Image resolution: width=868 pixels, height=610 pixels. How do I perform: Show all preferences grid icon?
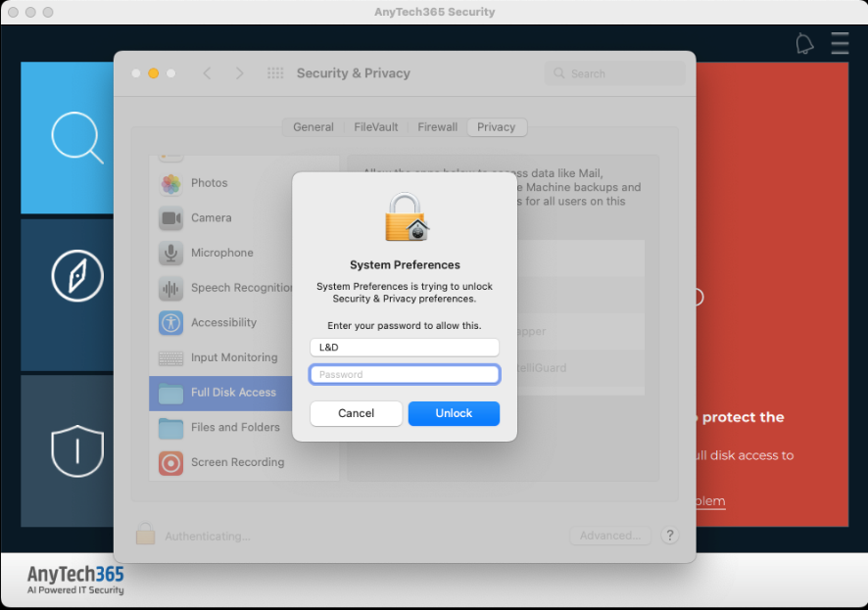point(275,73)
